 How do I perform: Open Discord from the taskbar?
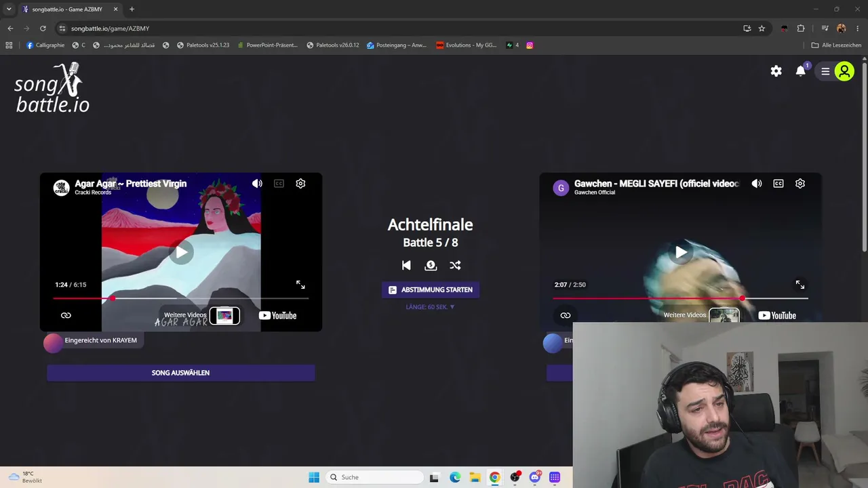(535, 477)
